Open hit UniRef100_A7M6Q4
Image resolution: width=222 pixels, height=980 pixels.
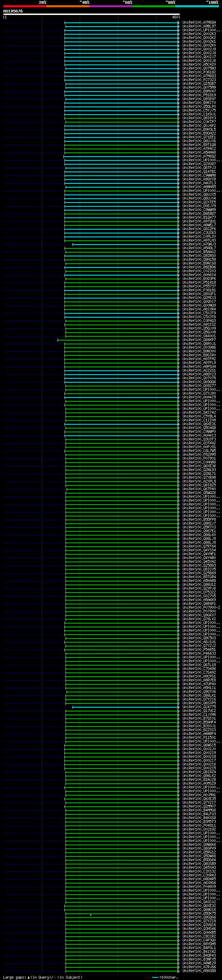click(199, 23)
